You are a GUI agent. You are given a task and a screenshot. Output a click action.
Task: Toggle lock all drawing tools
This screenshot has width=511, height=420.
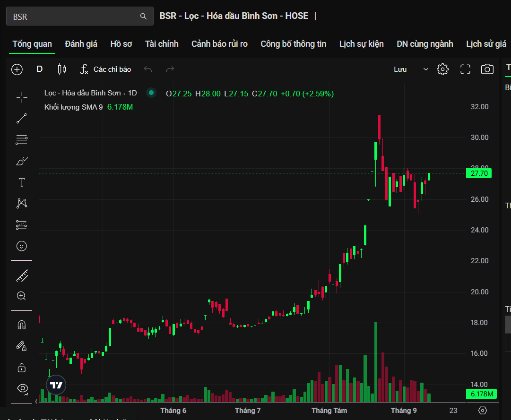pyautogui.click(x=22, y=368)
